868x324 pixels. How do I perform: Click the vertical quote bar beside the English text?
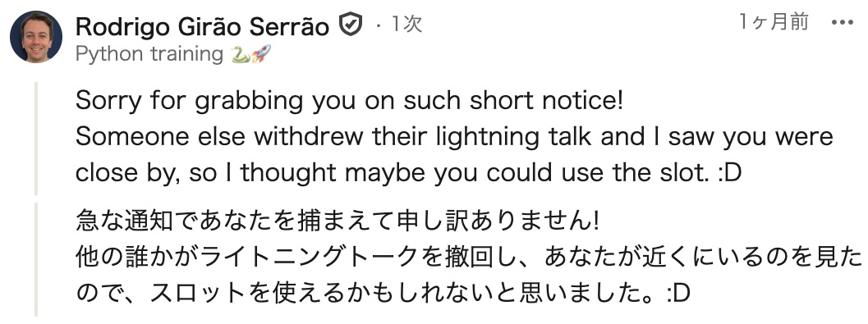[36, 139]
